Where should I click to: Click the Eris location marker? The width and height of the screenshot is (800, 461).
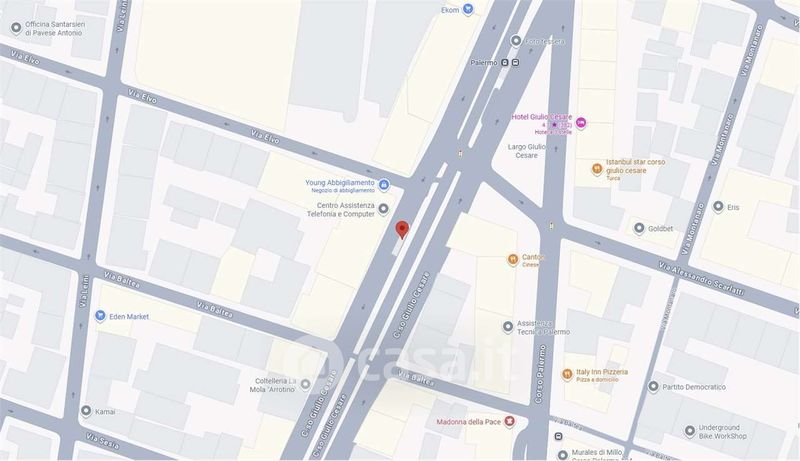(718, 207)
